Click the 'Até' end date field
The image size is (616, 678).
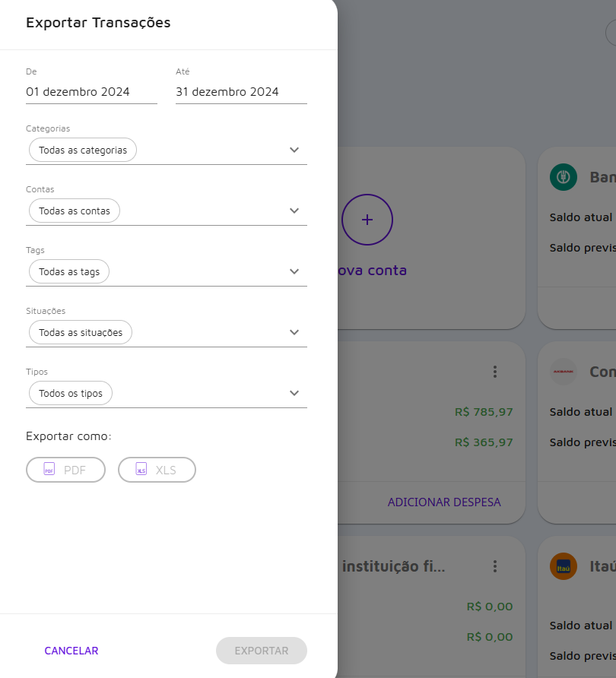[241, 92]
